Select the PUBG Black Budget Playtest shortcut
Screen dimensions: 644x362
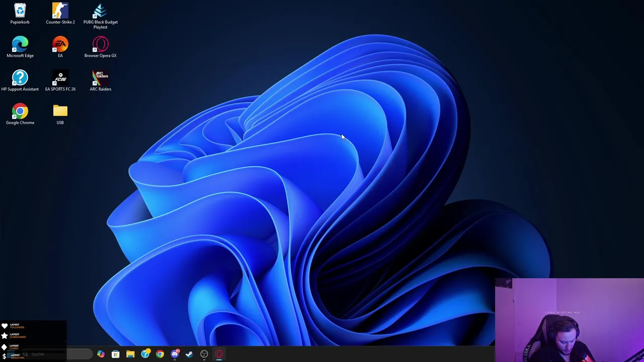tap(101, 16)
